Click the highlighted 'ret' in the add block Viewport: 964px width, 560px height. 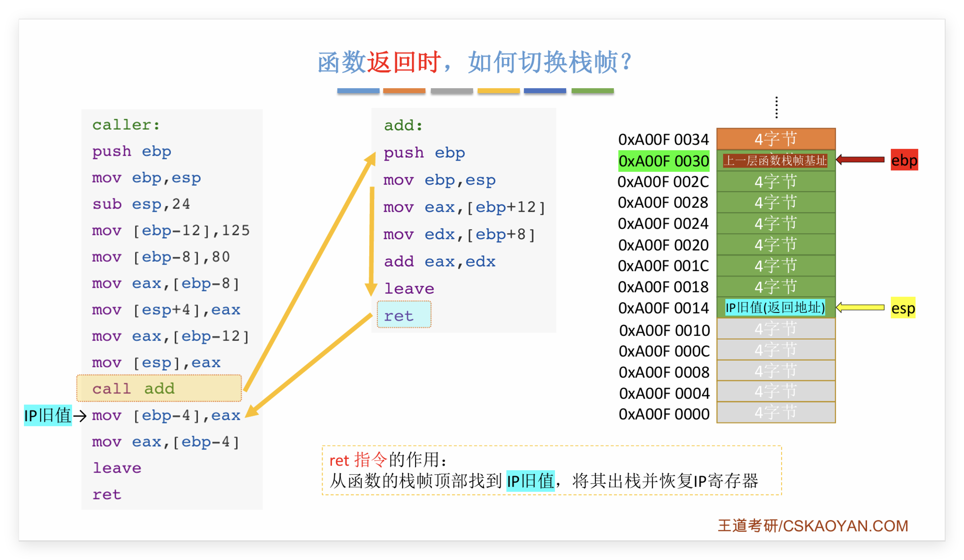pyautogui.click(x=404, y=314)
